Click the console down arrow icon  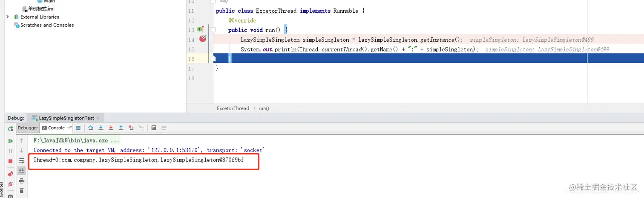click(22, 151)
